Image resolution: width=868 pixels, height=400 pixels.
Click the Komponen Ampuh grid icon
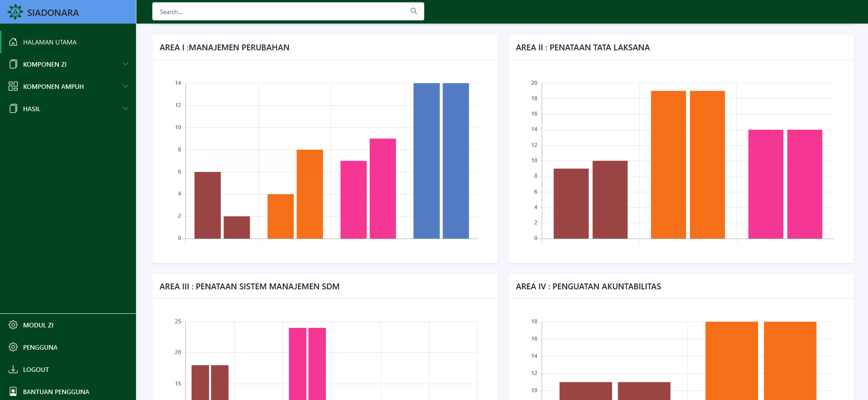coord(13,86)
